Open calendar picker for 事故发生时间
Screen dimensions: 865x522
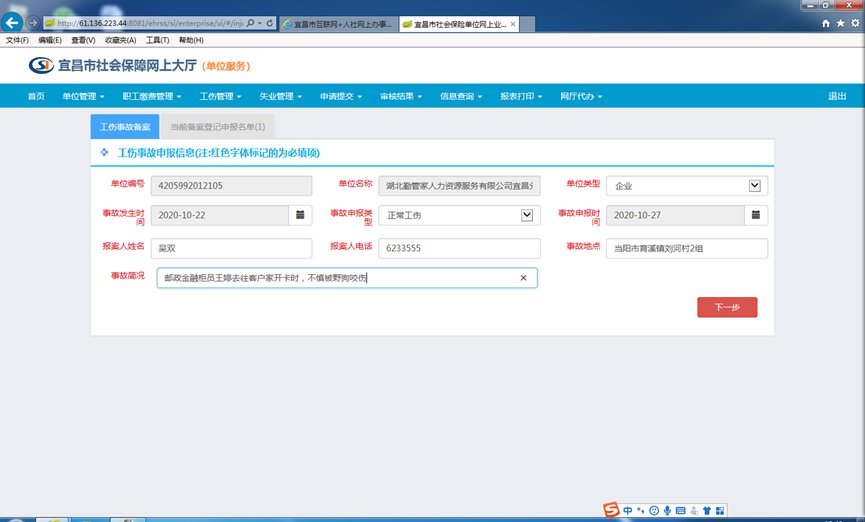tap(300, 215)
